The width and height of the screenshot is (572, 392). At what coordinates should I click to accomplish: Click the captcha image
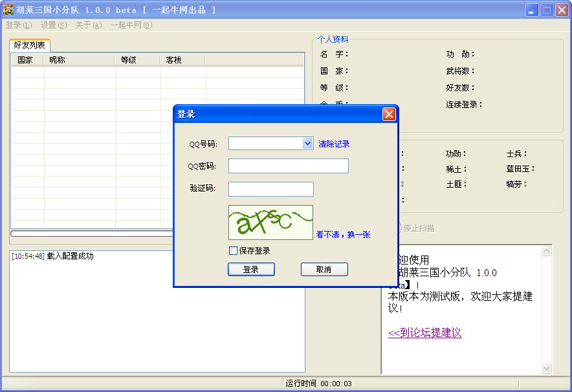pos(270,223)
